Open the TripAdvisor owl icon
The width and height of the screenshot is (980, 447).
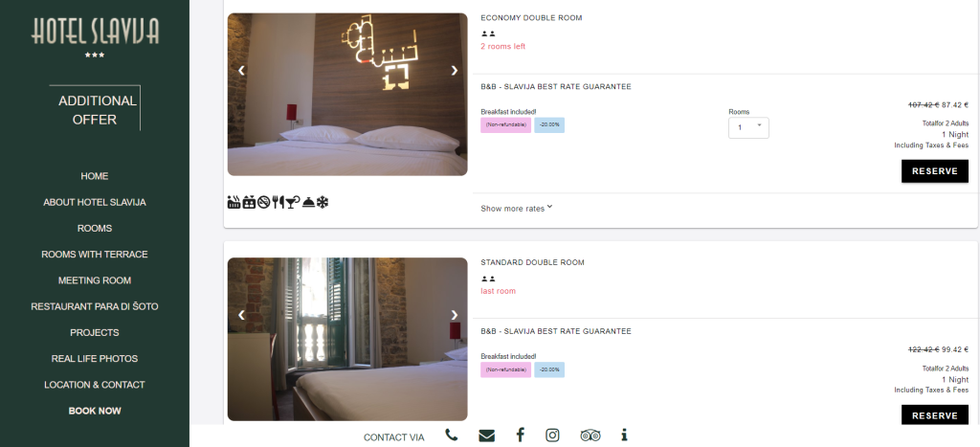(590, 436)
